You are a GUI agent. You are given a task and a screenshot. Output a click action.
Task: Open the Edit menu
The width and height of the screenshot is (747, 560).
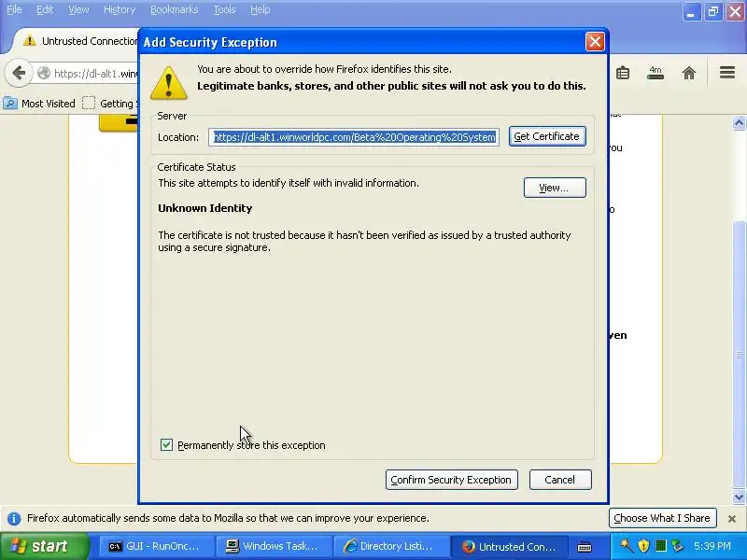pyautogui.click(x=45, y=9)
